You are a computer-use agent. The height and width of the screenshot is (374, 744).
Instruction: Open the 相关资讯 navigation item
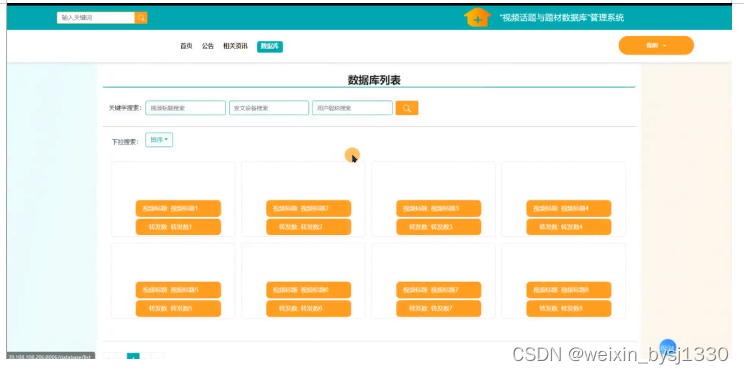[235, 46]
